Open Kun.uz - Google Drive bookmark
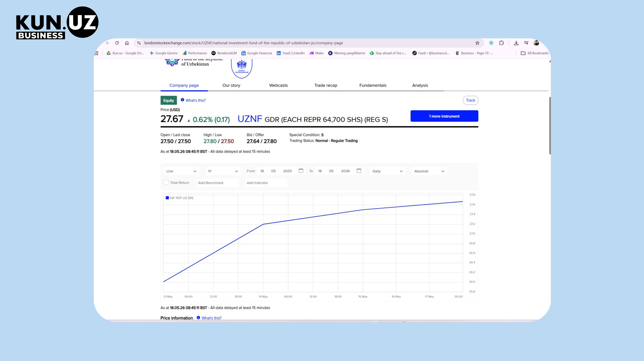This screenshot has height=361, width=644. point(125,53)
